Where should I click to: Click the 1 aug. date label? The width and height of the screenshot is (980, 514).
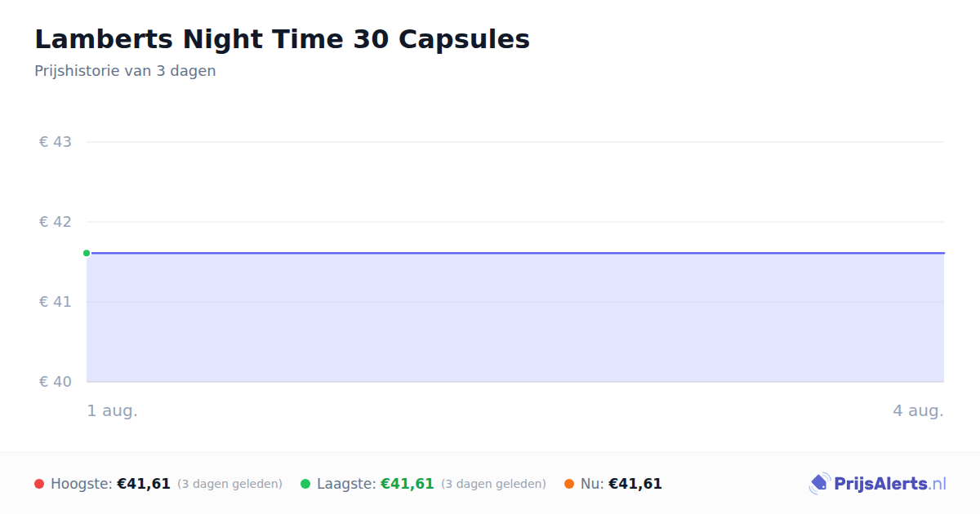113,410
